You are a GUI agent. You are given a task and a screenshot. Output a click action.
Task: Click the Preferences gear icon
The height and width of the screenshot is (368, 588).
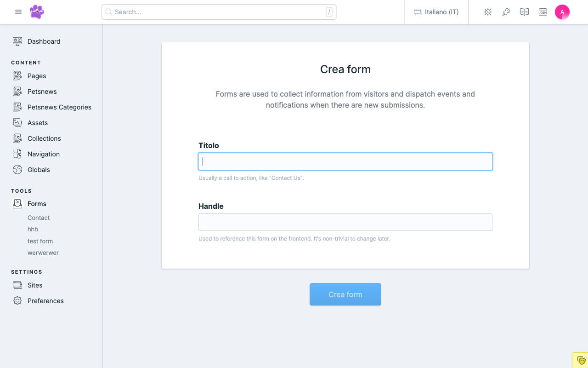click(x=17, y=301)
